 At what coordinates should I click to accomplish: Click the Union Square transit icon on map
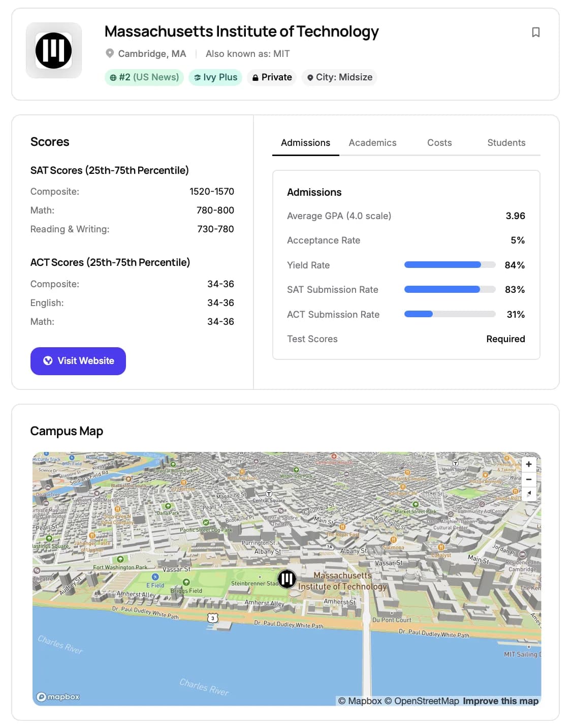pos(456,463)
